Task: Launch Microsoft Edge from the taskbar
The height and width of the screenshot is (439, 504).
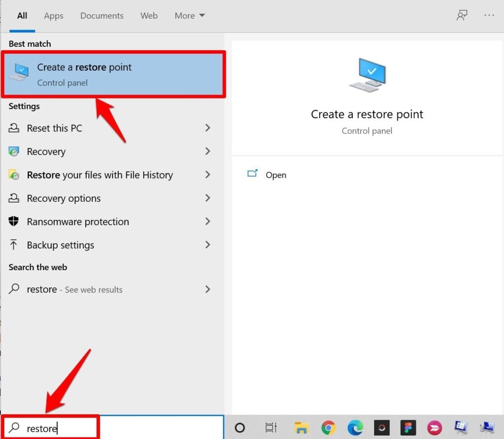Action: coord(355,428)
